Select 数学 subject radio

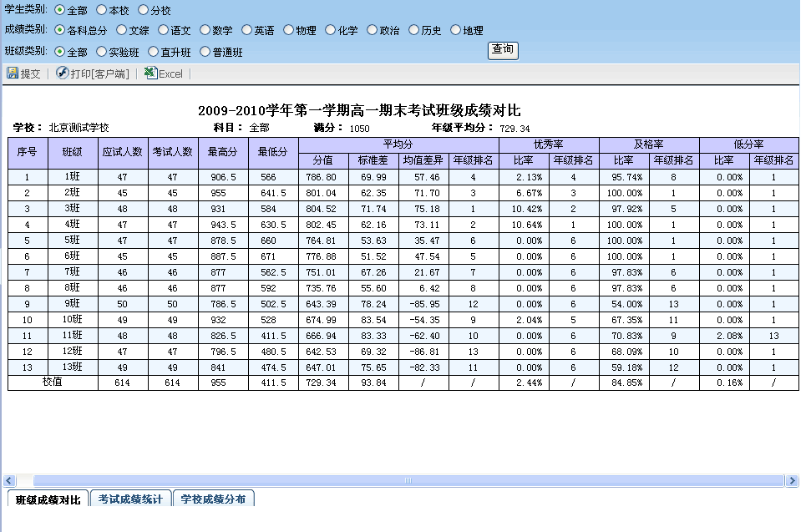click(x=205, y=30)
